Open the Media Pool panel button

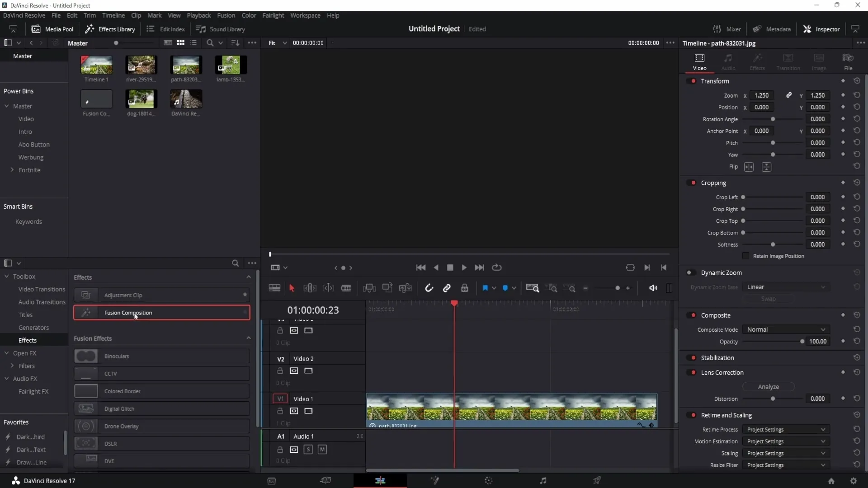point(52,29)
